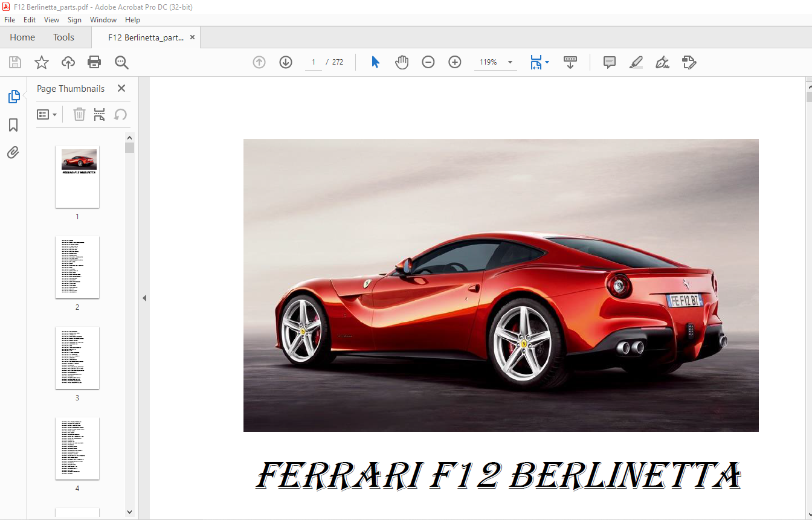The width and height of the screenshot is (812, 520).
Task: Click the FERRARI F12 BERLINETTA title text
Action: (x=499, y=477)
